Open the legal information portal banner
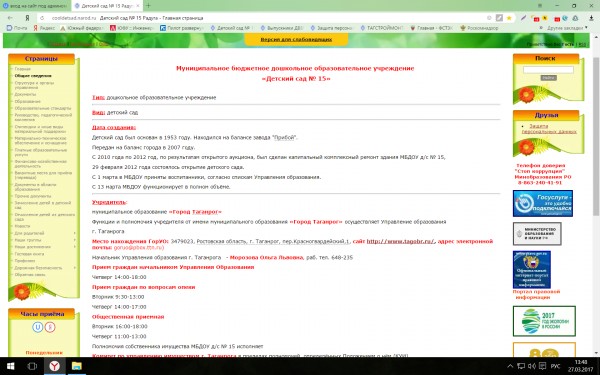Screen dimensions: 600x375 (532, 269)
